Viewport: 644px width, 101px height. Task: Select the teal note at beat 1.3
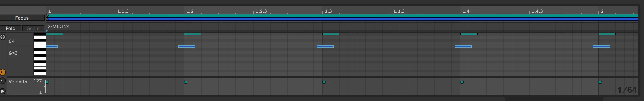pyautogui.click(x=331, y=34)
